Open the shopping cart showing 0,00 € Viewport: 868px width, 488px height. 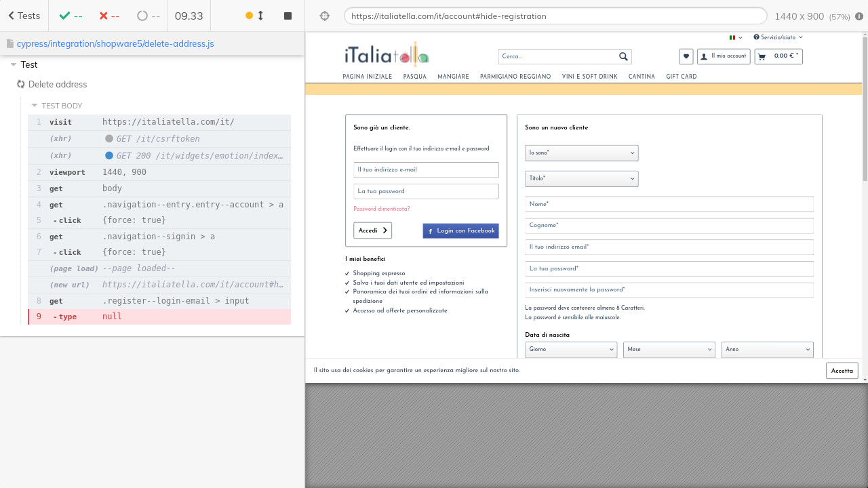[778, 56]
